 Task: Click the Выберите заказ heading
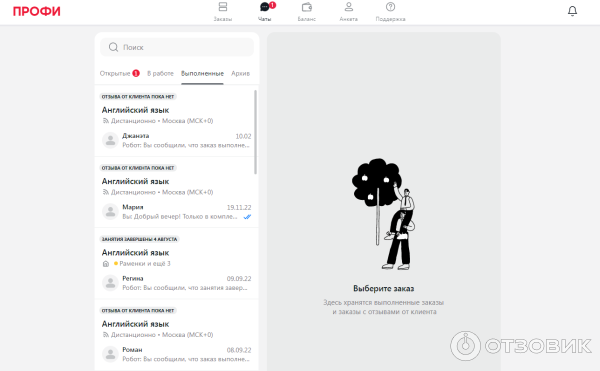(383, 289)
